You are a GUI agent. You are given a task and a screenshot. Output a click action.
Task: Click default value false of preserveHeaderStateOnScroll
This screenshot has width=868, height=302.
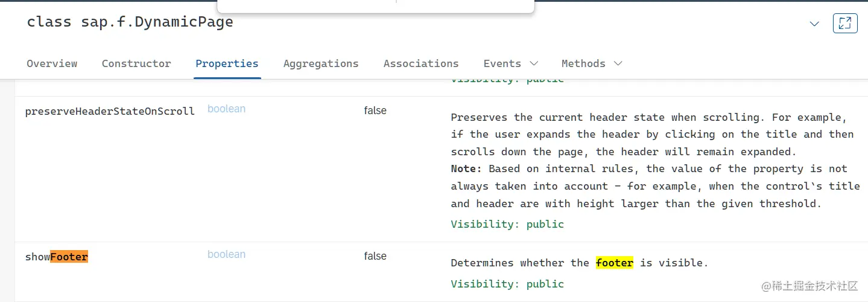[375, 111]
